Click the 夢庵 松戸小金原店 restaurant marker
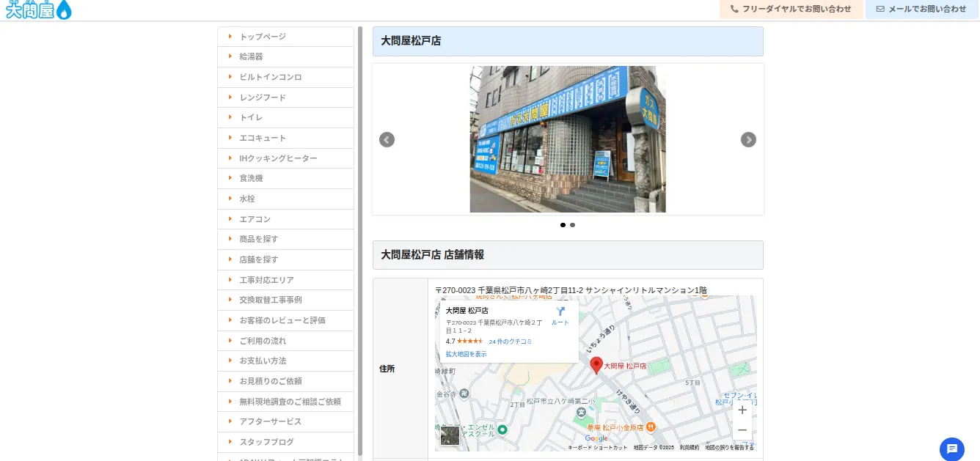The image size is (980, 461). [x=651, y=427]
